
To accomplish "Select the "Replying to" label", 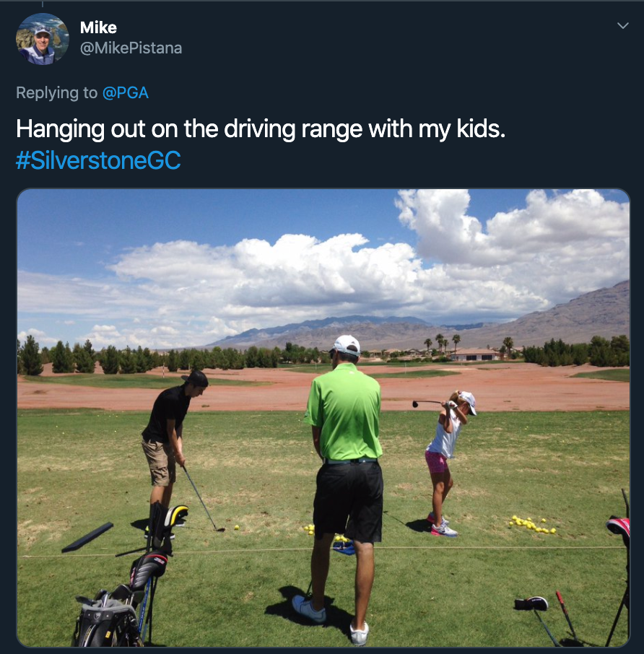I will pos(57,92).
